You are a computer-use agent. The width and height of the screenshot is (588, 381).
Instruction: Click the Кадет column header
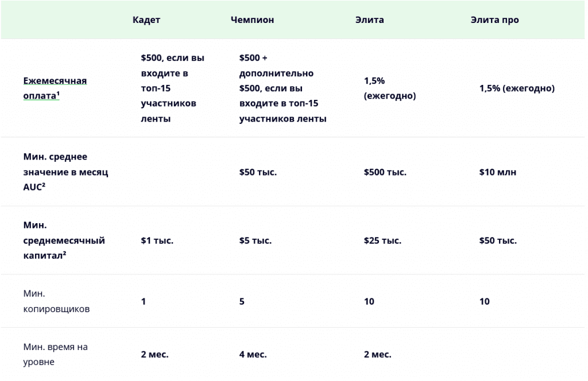[x=146, y=20]
